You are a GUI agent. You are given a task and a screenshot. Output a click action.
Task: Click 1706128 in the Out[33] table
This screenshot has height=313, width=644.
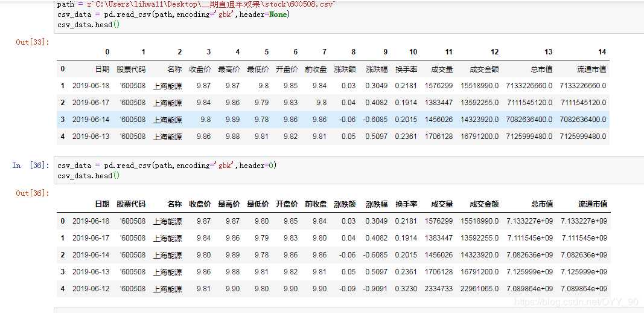[x=439, y=136]
